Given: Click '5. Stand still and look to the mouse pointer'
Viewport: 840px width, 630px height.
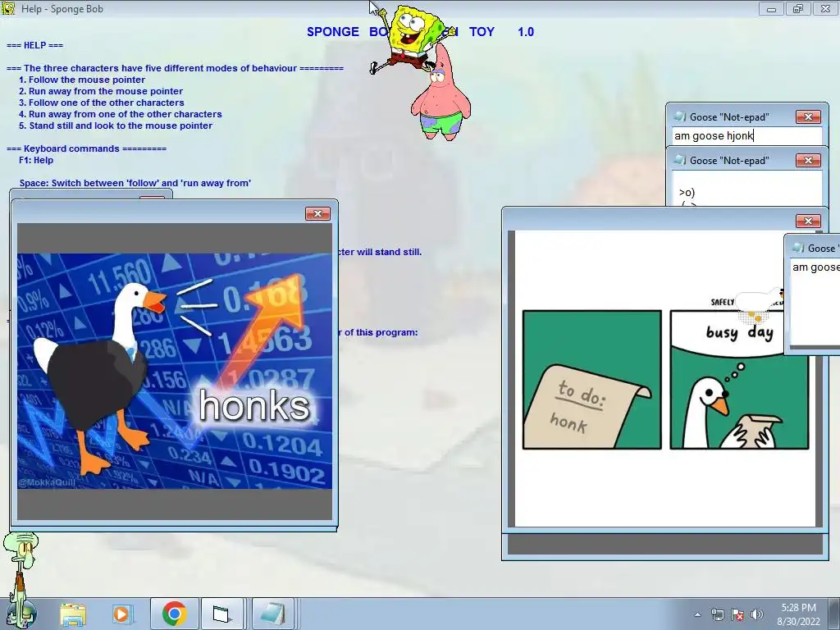Looking at the screenshot, I should (116, 126).
